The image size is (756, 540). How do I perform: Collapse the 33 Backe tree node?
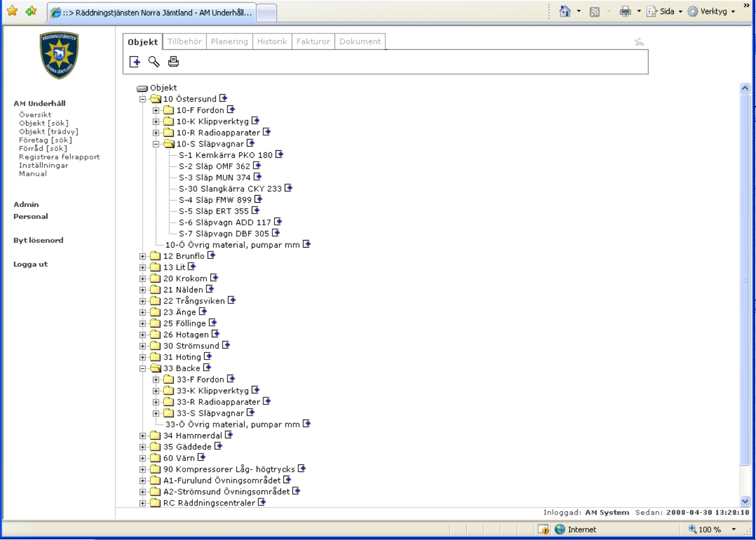tap(143, 368)
